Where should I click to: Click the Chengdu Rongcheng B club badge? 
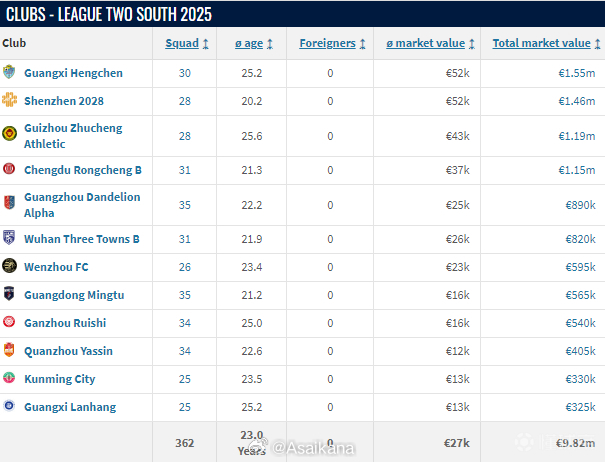pyautogui.click(x=10, y=170)
